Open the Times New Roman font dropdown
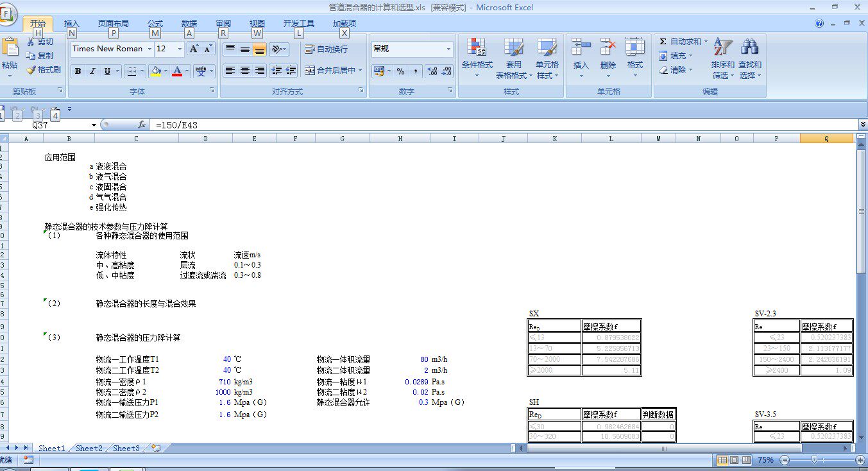This screenshot has width=868, height=471. tap(149, 49)
